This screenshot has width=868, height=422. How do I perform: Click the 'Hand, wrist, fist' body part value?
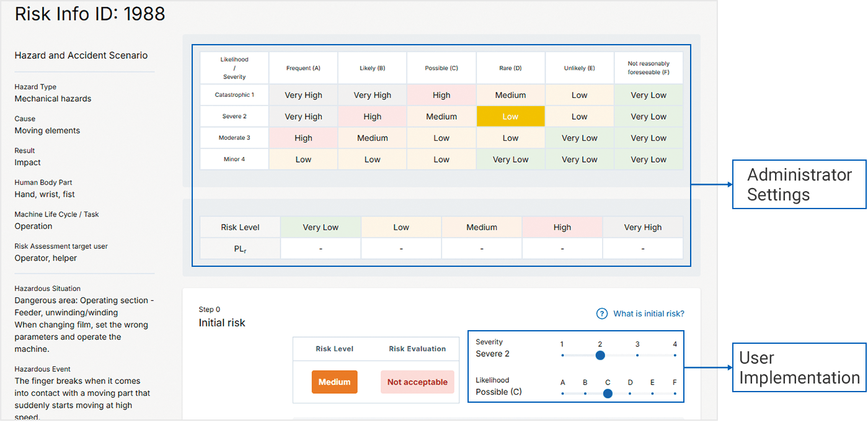44,194
